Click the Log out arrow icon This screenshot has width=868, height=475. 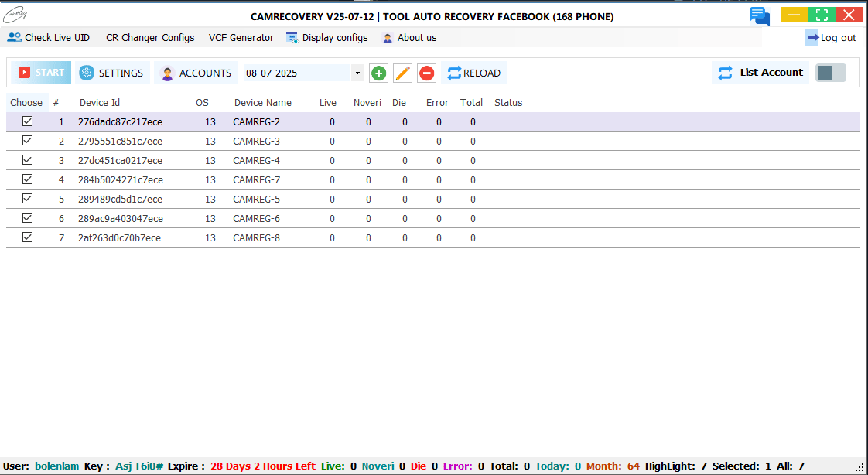(812, 37)
